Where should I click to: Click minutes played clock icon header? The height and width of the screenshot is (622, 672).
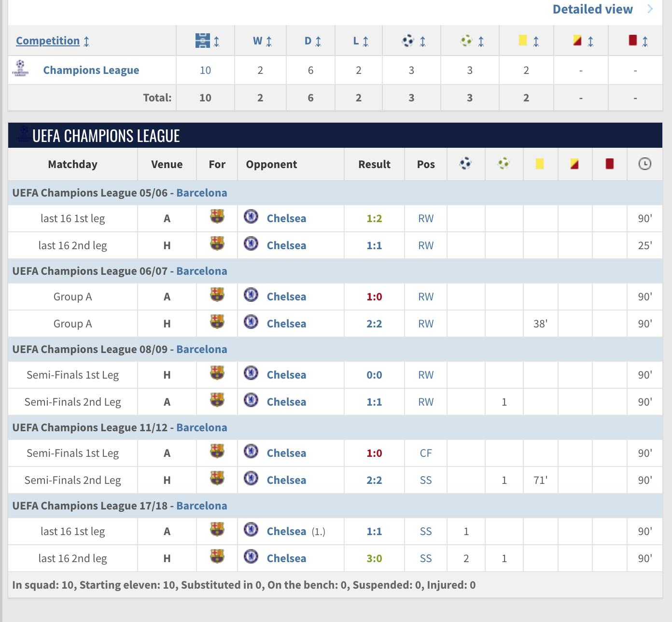coord(644,164)
